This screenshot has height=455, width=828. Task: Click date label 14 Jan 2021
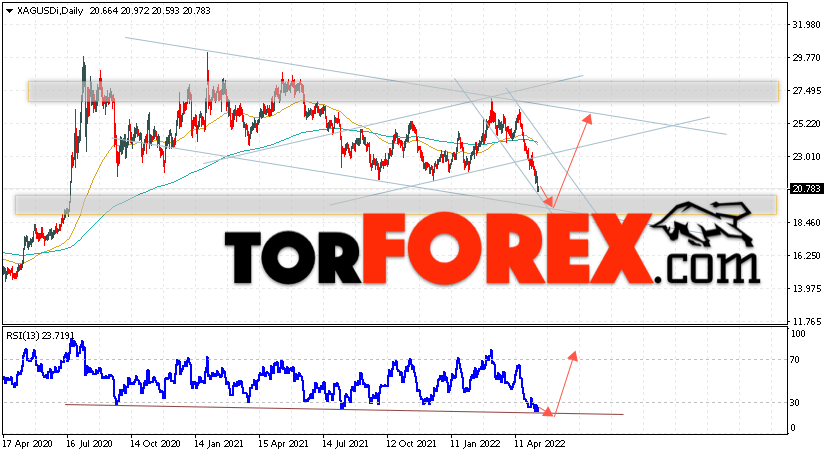219,443
